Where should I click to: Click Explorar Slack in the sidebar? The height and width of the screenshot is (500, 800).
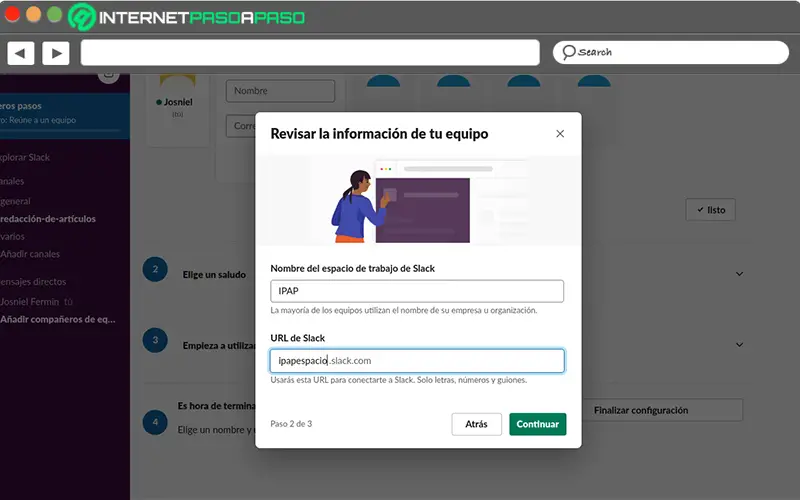(25, 157)
